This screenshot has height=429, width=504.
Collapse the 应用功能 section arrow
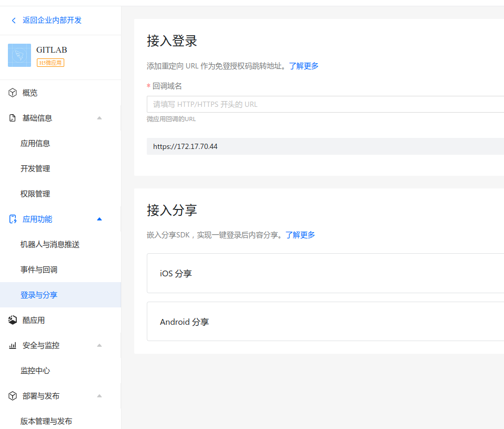pyautogui.click(x=99, y=219)
